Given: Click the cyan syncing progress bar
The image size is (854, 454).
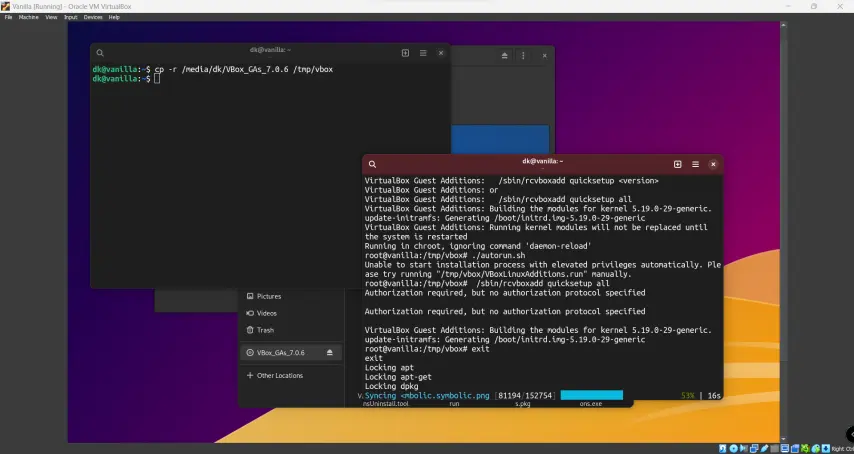Looking at the screenshot, I should 591,395.
